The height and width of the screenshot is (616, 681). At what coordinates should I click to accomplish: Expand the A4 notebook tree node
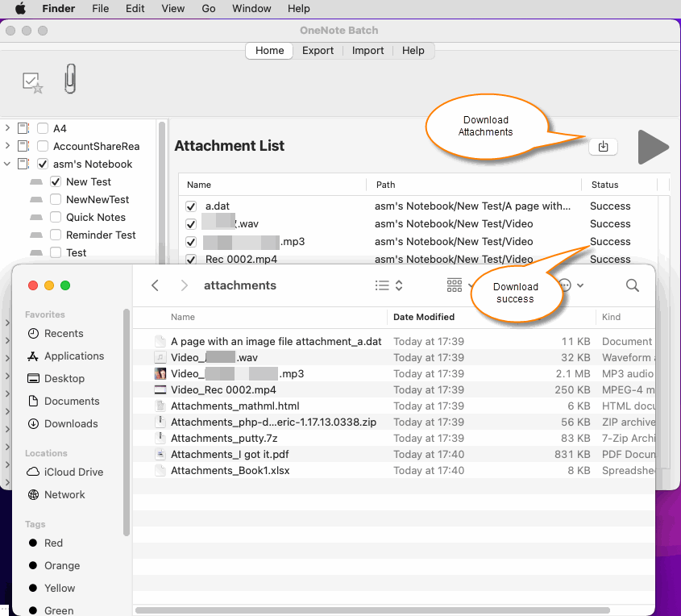(7, 127)
